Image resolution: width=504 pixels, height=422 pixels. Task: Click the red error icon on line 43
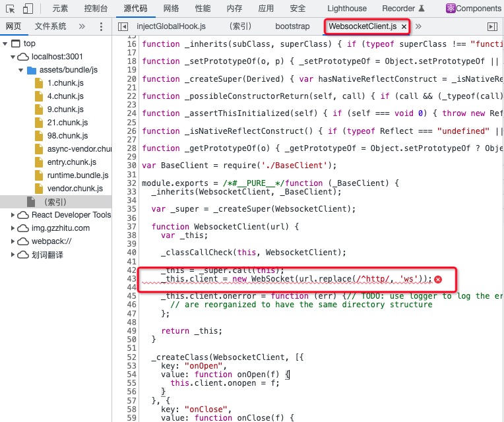tap(437, 280)
